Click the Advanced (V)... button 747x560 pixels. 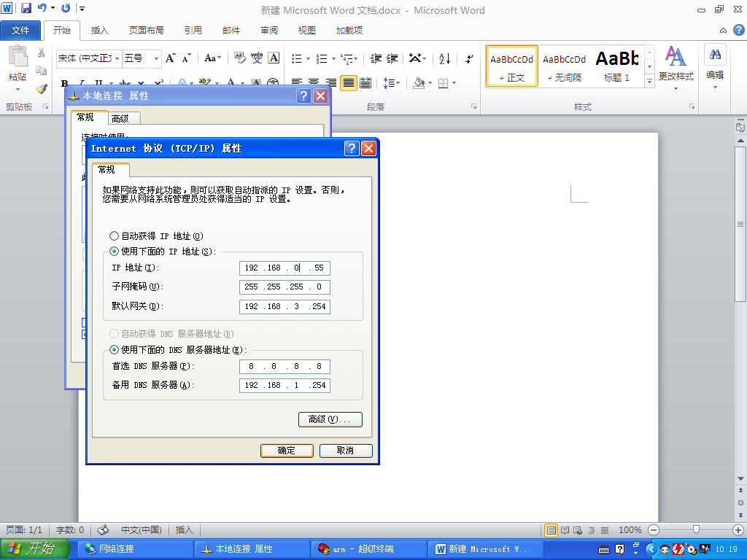coord(330,419)
